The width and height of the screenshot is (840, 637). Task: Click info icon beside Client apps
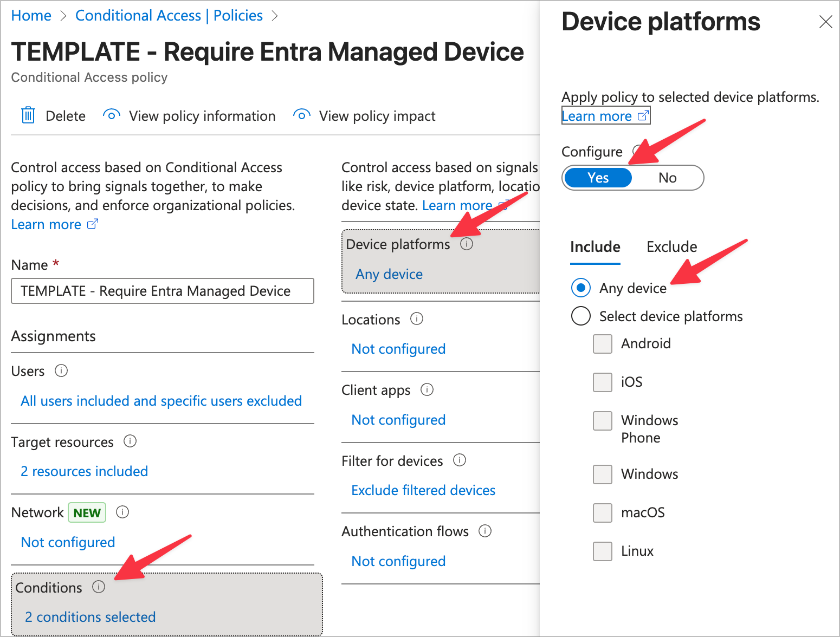click(427, 390)
